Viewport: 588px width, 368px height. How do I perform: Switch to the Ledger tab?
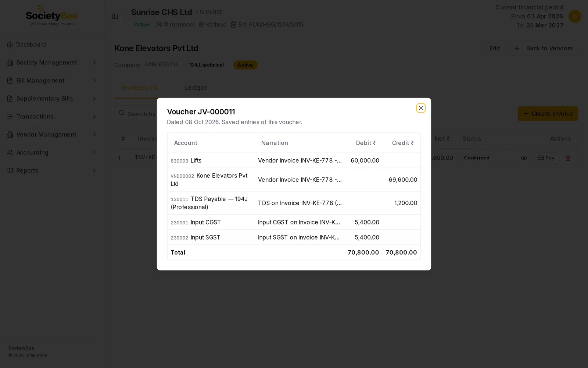coord(196,88)
